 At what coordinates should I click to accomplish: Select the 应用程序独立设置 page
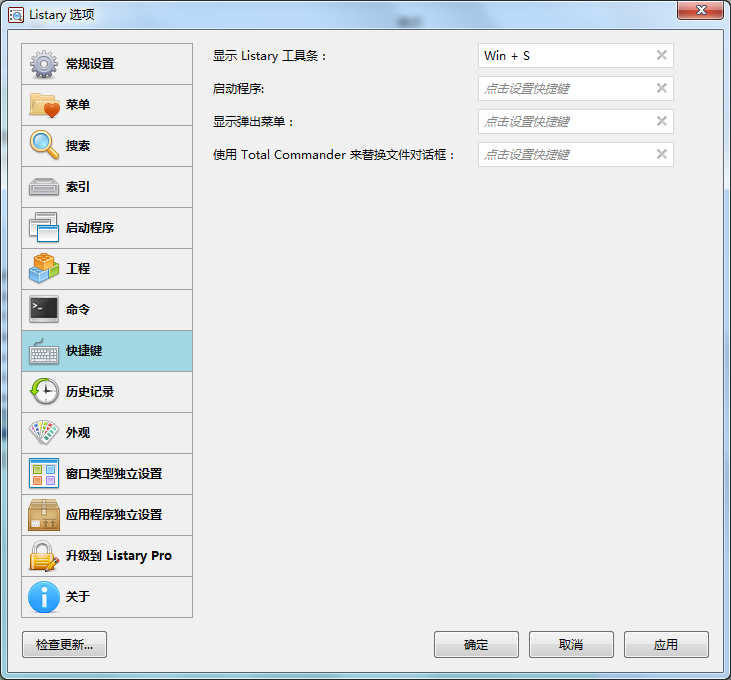(107, 515)
